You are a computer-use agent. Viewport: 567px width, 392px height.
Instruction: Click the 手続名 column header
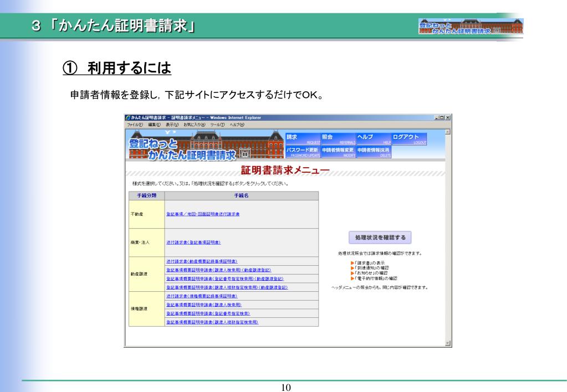[x=242, y=195]
